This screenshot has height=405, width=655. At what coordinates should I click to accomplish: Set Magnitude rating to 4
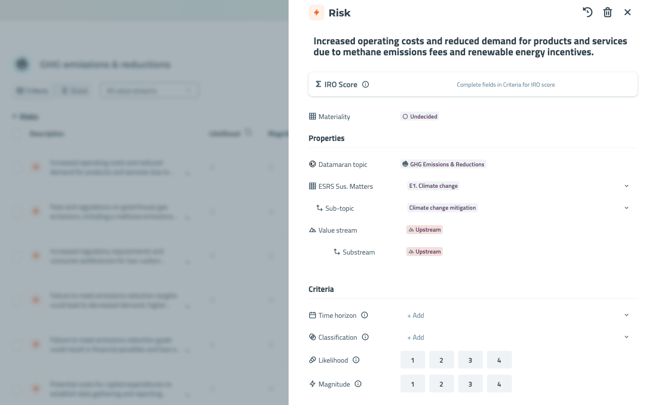[499, 384]
